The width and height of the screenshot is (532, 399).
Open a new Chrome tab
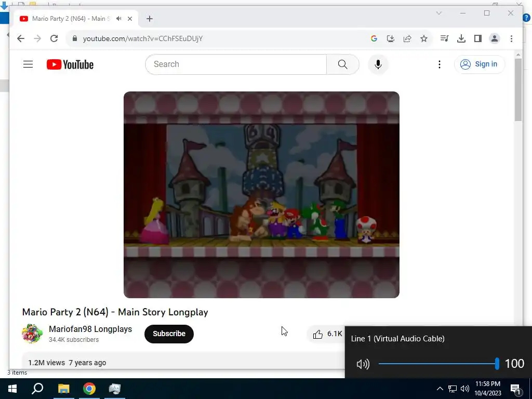tap(150, 19)
